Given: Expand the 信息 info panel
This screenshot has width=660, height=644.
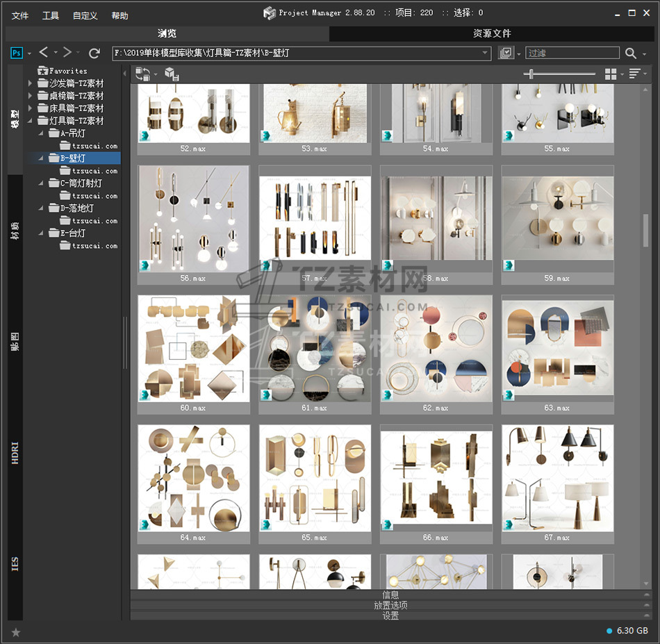Looking at the screenshot, I should [x=390, y=595].
